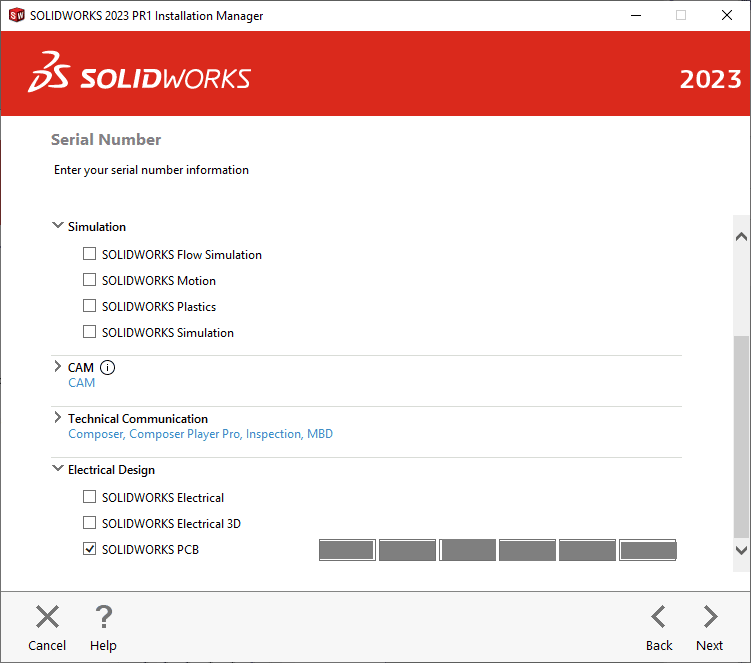The height and width of the screenshot is (664, 752).
Task: Click the last PCB serial number field
Action: 647,550
